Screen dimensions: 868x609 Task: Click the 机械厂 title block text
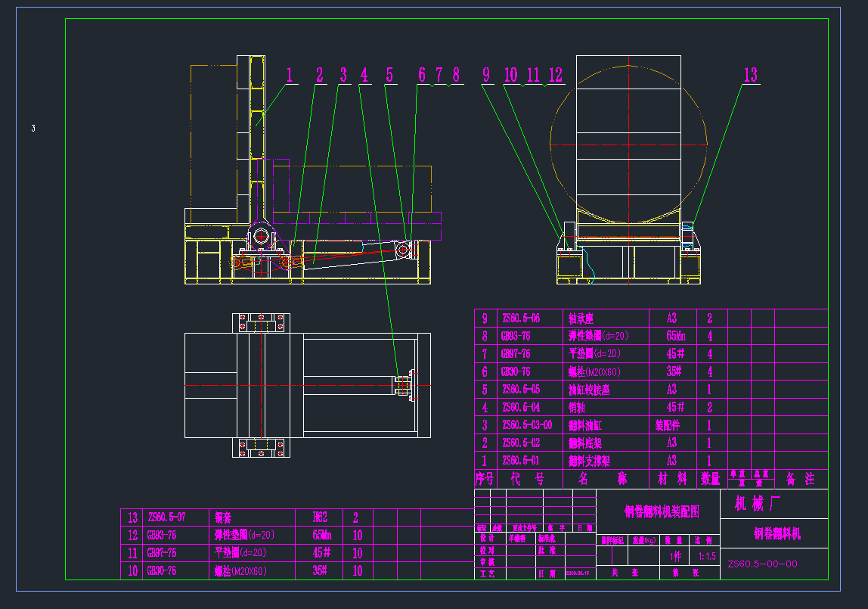click(758, 503)
